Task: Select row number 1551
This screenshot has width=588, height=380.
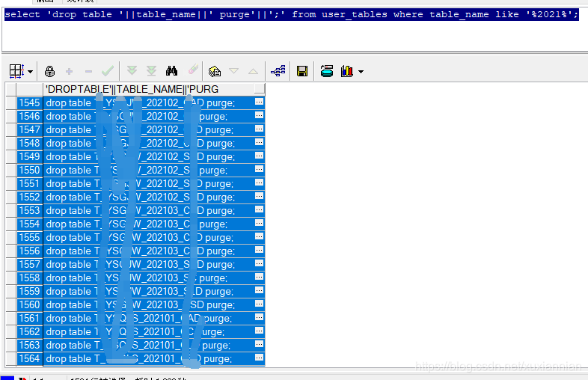Action: point(30,184)
